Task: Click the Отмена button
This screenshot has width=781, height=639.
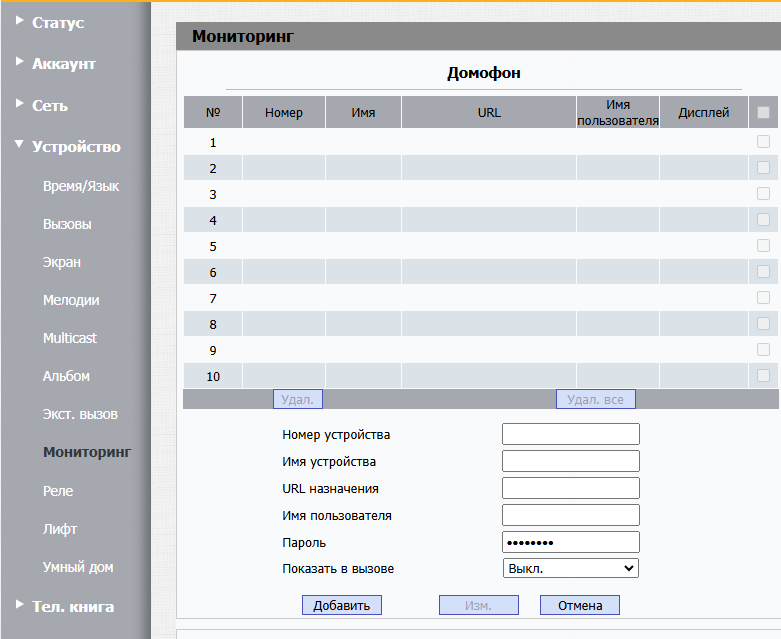Action: click(580, 605)
